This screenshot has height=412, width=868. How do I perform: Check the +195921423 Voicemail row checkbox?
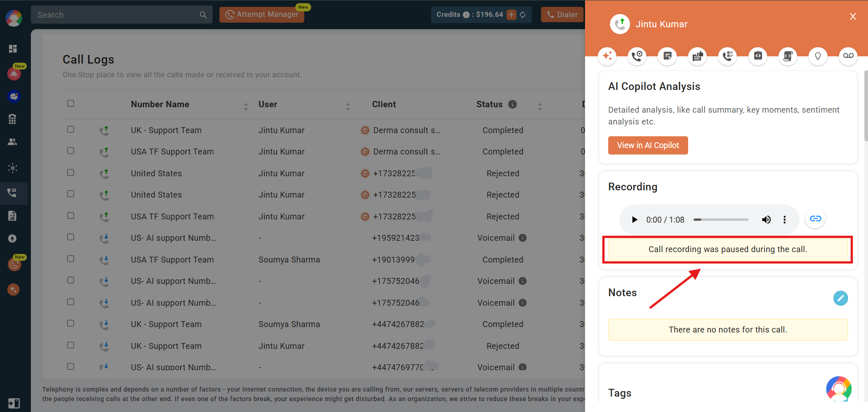tap(70, 237)
